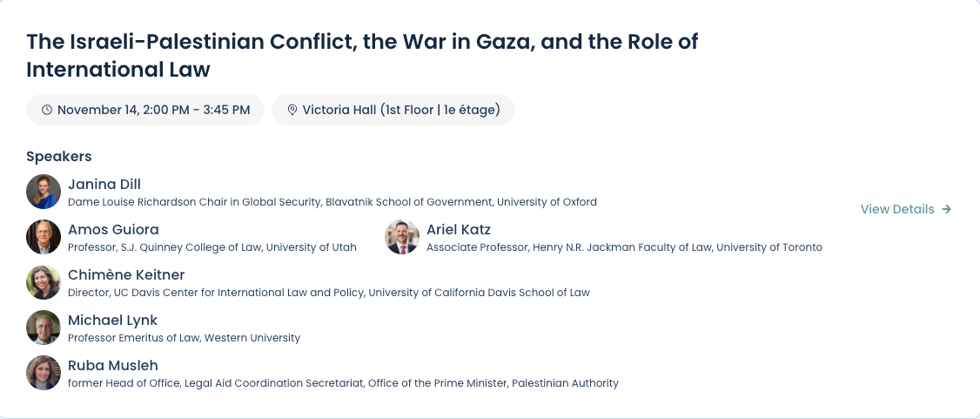
Task: Click the Speakers section label
Action: [x=59, y=157]
